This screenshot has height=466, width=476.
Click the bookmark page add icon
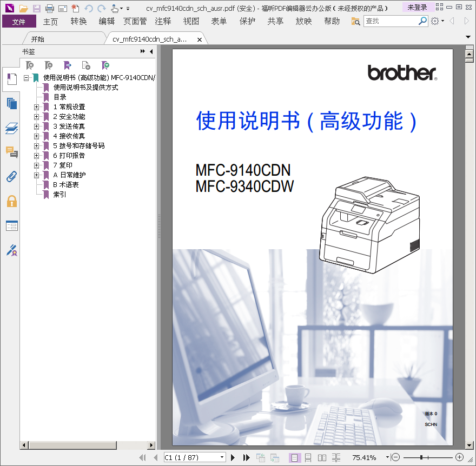point(86,65)
